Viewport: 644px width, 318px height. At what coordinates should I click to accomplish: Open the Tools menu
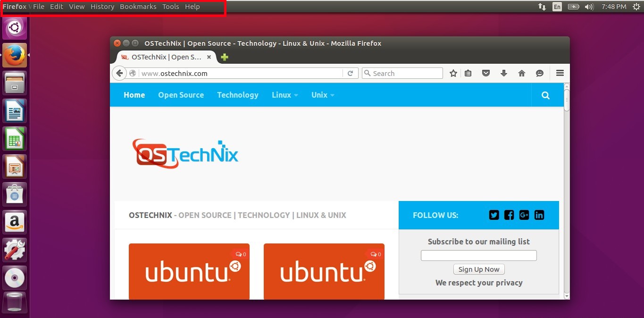[171, 7]
